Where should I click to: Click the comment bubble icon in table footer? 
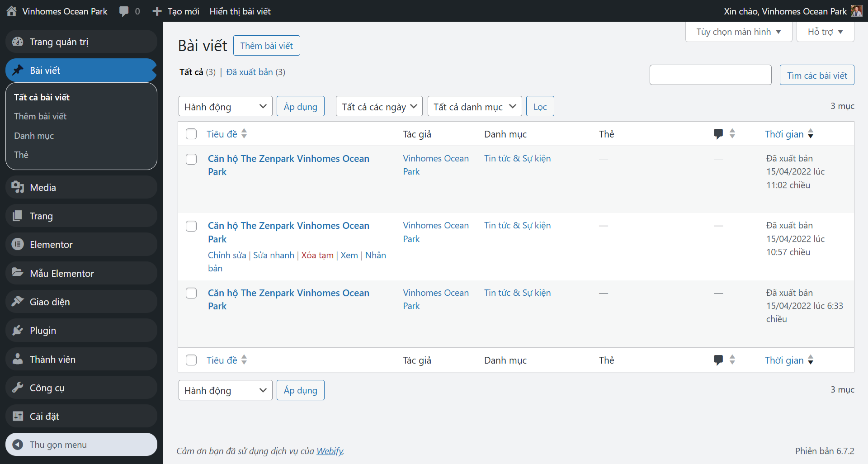(718, 360)
